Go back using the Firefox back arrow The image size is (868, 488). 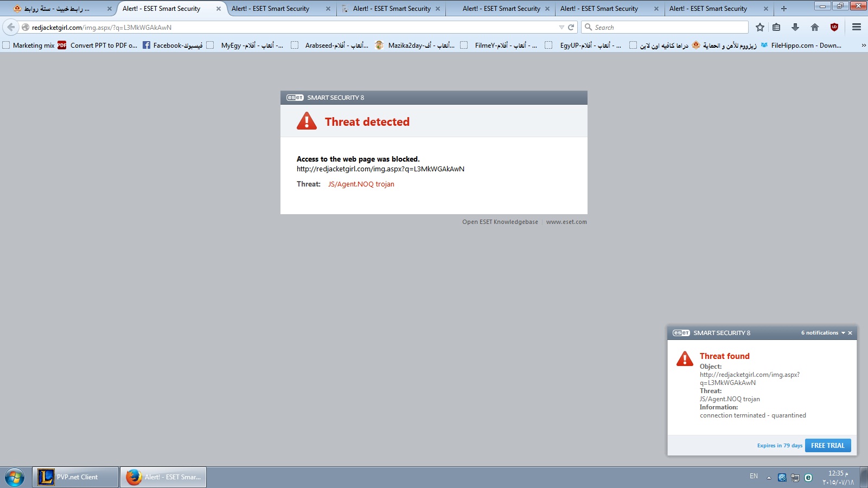[x=11, y=27]
